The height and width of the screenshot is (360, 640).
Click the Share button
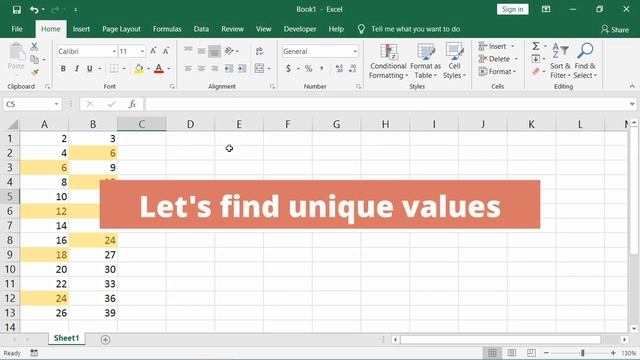[x=614, y=29]
